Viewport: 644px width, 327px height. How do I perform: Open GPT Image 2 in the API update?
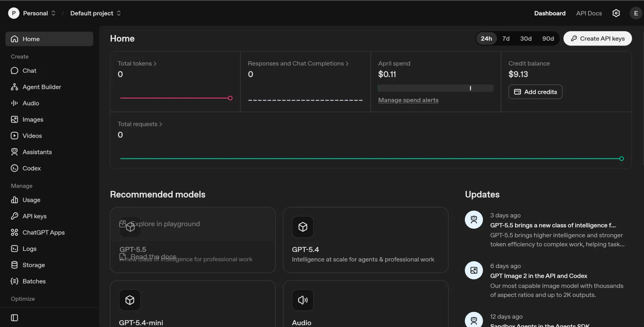click(x=539, y=276)
